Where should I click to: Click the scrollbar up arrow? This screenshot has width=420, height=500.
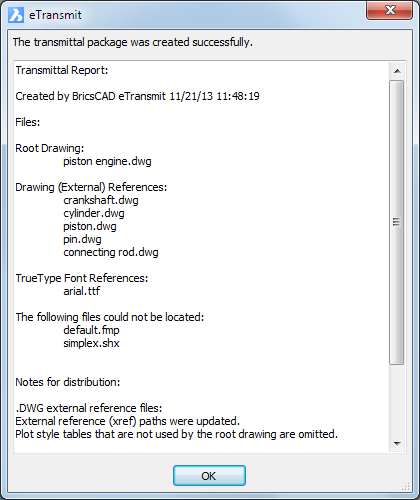pos(397,71)
